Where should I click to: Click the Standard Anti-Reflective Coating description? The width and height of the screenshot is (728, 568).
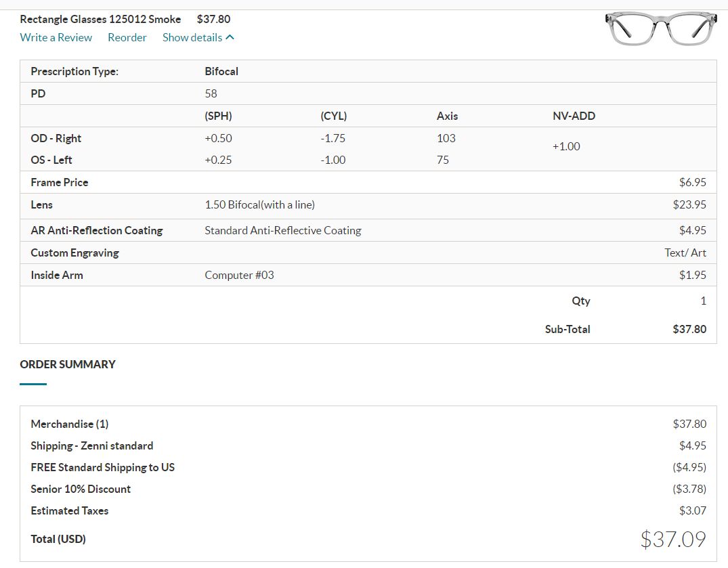pos(282,230)
